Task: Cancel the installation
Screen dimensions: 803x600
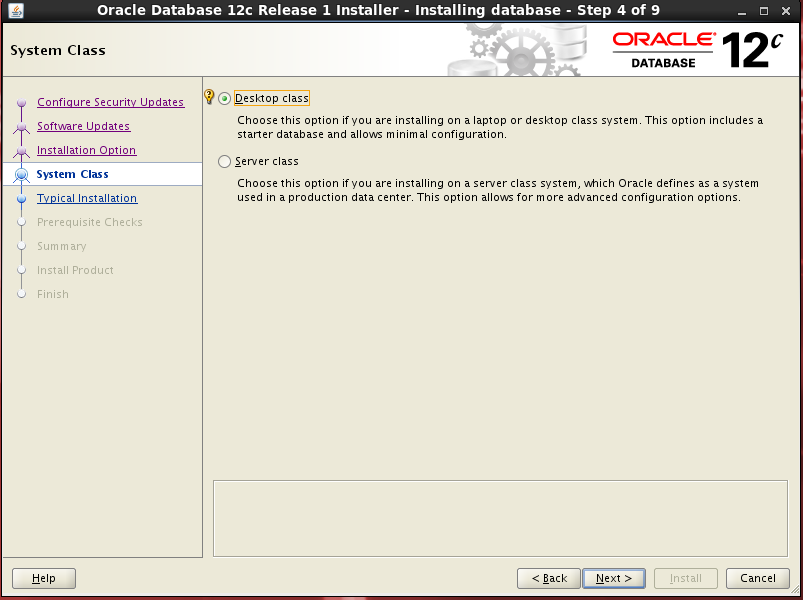Action: (x=758, y=578)
